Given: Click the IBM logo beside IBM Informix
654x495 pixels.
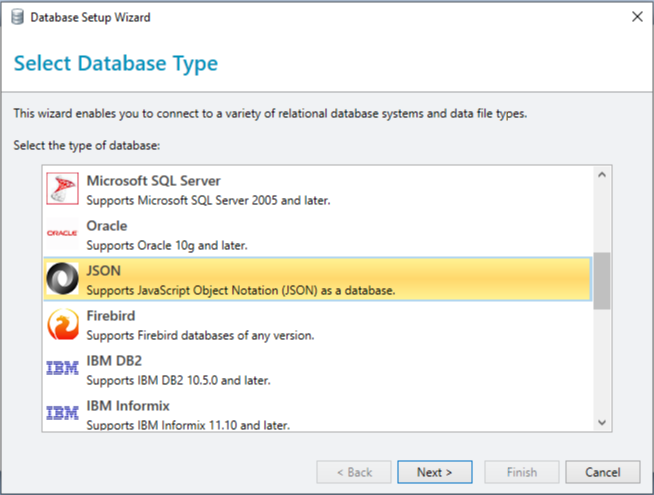Looking at the screenshot, I should pyautogui.click(x=62, y=413).
